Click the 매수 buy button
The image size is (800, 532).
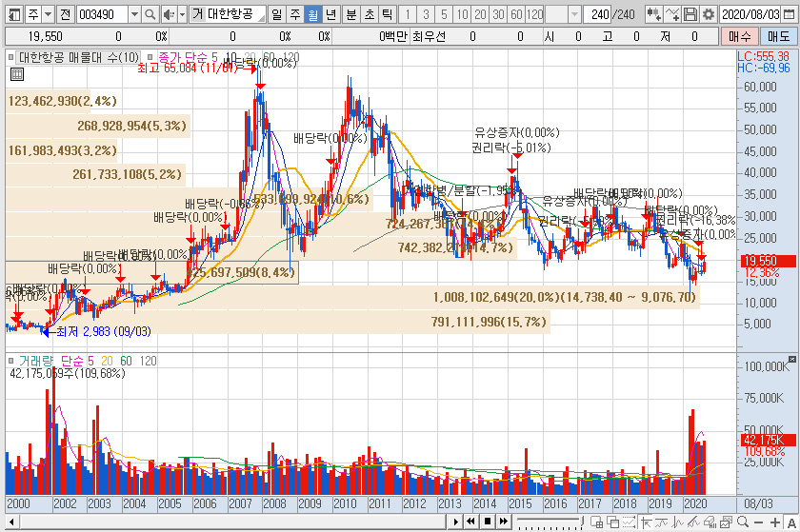pyautogui.click(x=739, y=37)
